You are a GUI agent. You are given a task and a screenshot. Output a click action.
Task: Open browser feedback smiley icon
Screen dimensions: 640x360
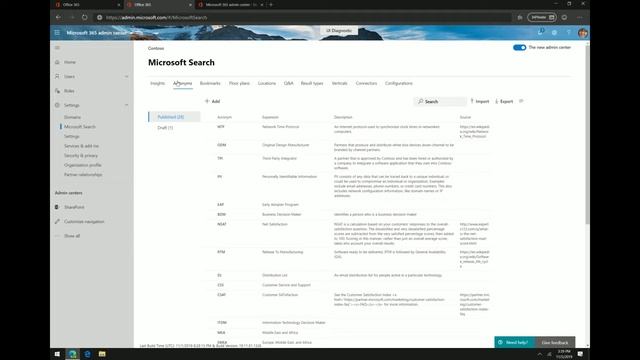[564, 18]
